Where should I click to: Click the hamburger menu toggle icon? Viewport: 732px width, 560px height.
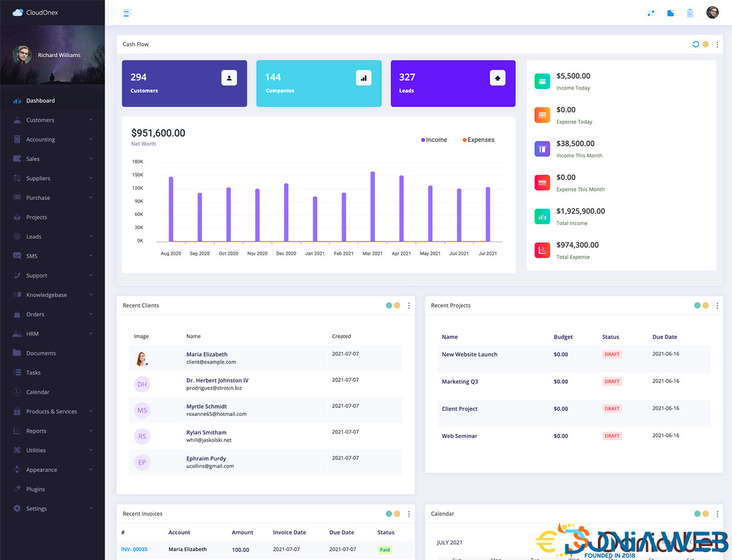tap(127, 13)
